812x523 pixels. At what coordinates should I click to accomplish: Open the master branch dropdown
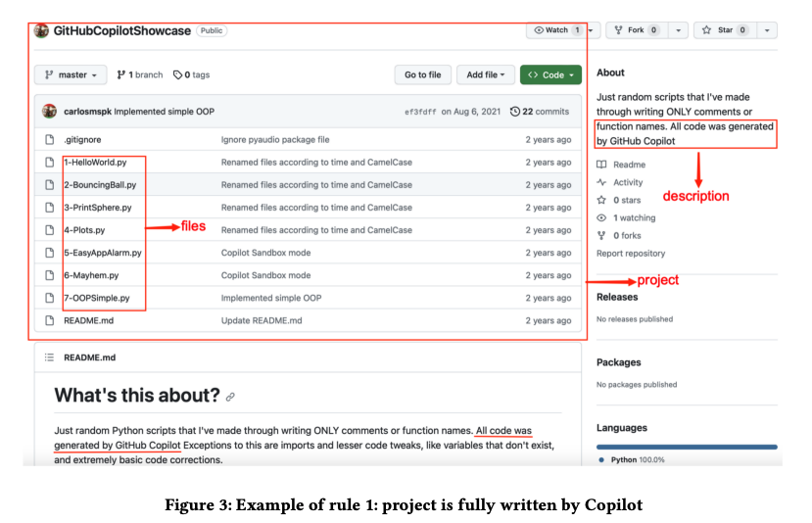[71, 75]
